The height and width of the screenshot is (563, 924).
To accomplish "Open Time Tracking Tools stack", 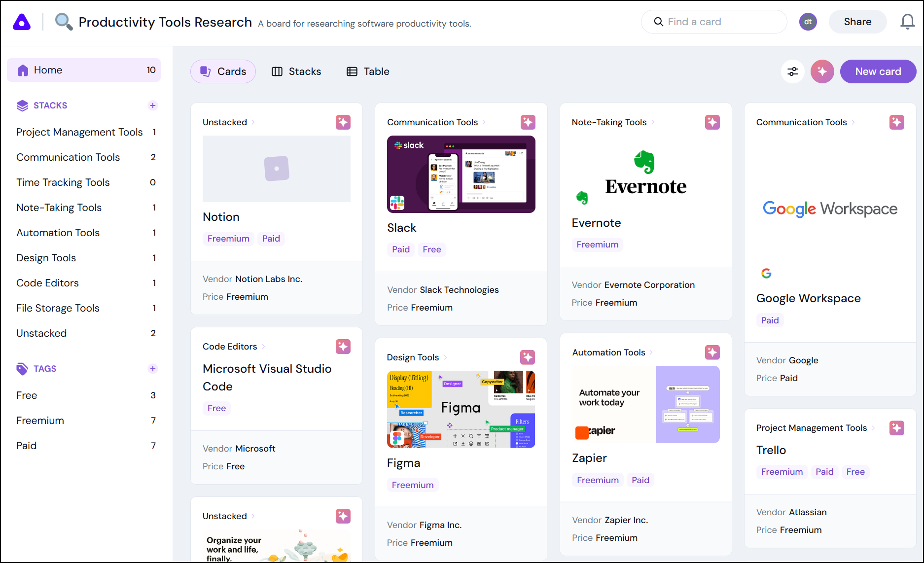I will (x=86, y=182).
